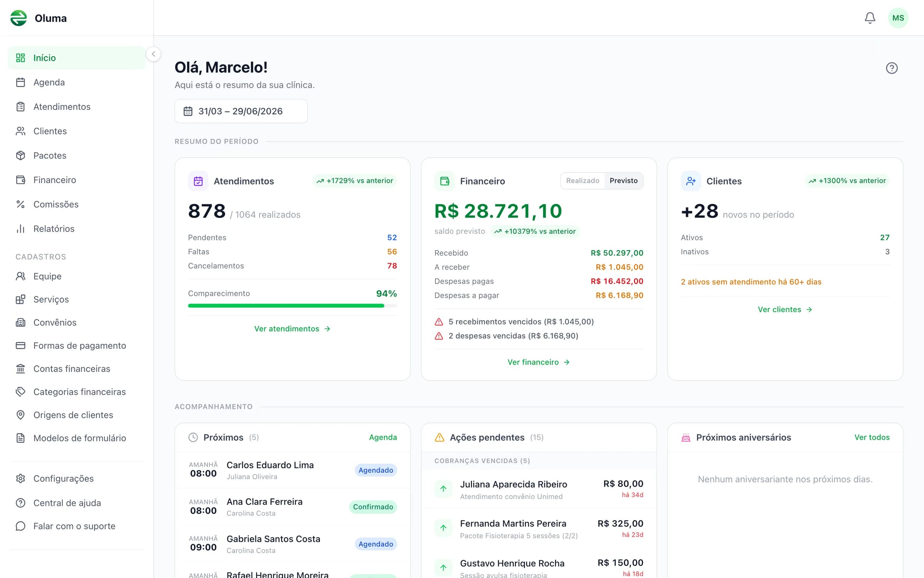924x578 pixels.
Task: Click the 5 recebimentos vencidos warning icon
Action: [439, 322]
